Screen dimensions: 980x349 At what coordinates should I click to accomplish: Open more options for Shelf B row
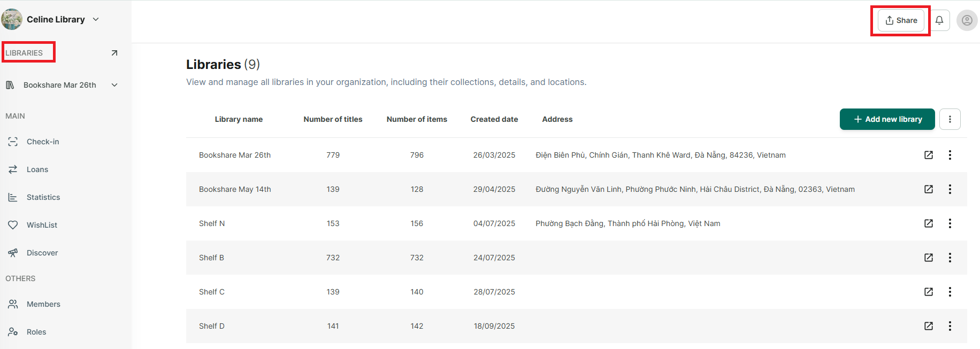(950, 258)
